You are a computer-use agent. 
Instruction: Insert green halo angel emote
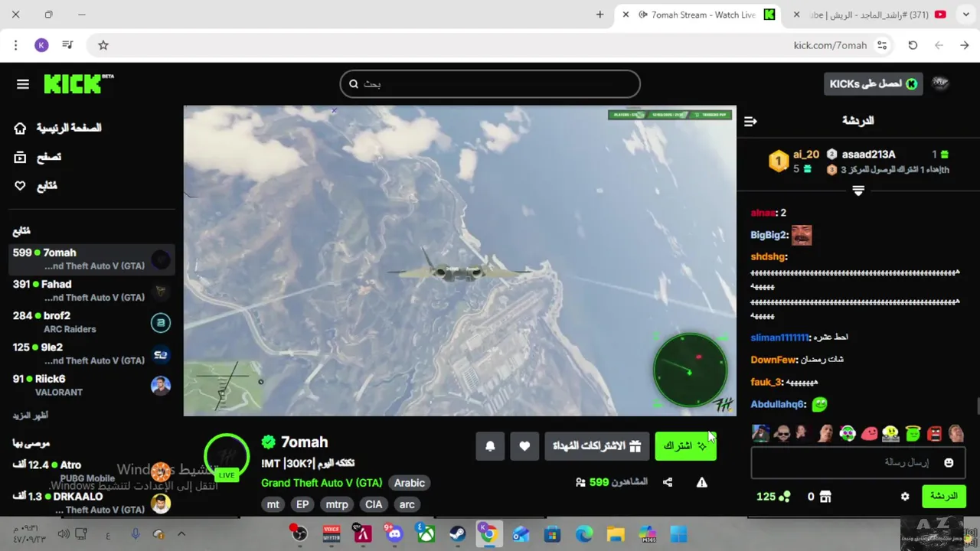[913, 434]
